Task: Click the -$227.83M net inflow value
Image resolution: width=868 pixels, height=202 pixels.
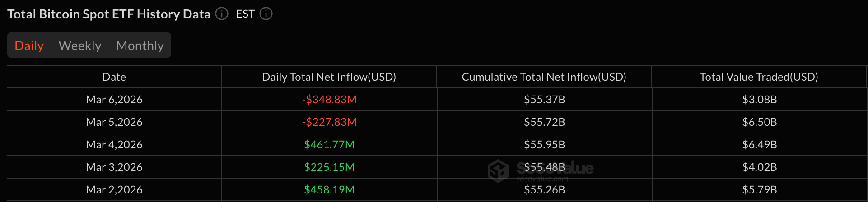Action: coord(329,122)
